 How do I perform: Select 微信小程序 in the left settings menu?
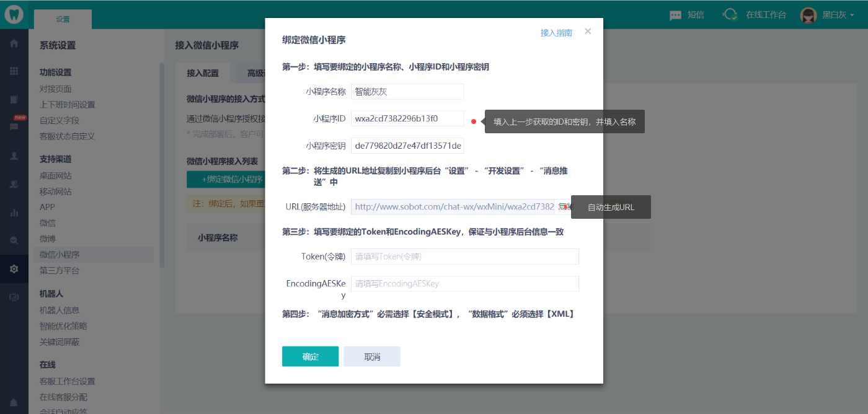coord(60,255)
